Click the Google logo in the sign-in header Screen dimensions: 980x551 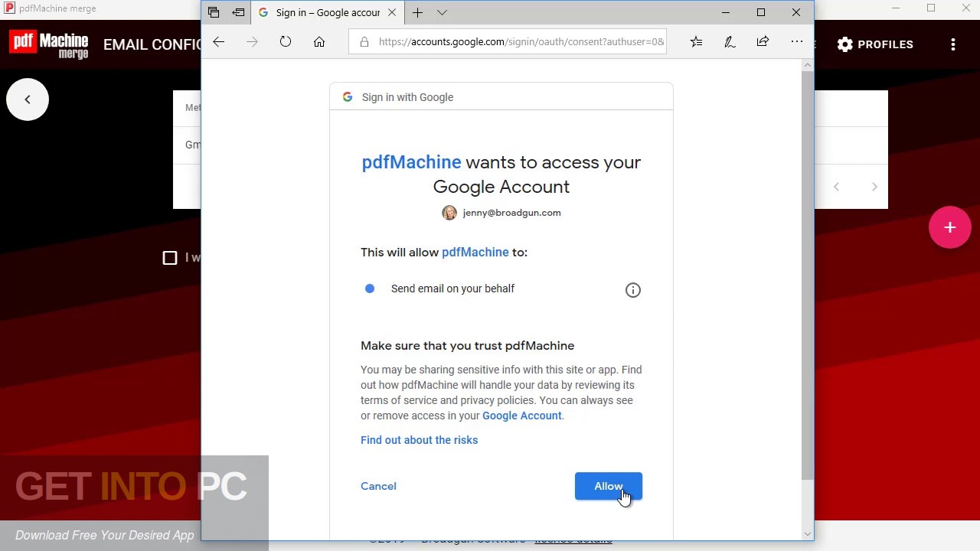point(348,97)
